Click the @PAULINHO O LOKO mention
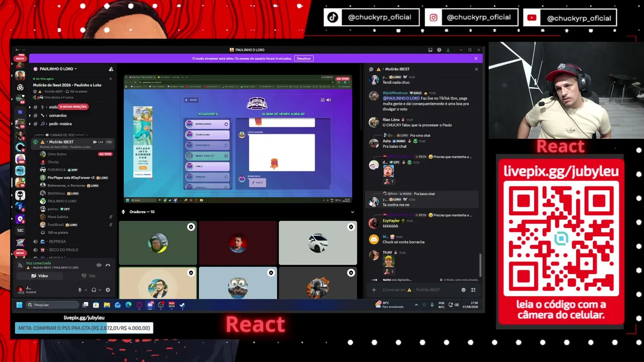 pos(401,98)
